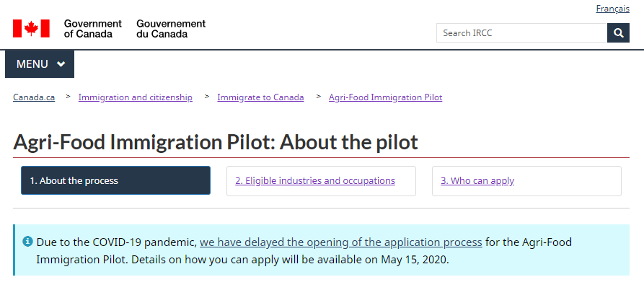The width and height of the screenshot is (644, 290).
Task: Switch to the Who can apply tab
Action: (526, 181)
